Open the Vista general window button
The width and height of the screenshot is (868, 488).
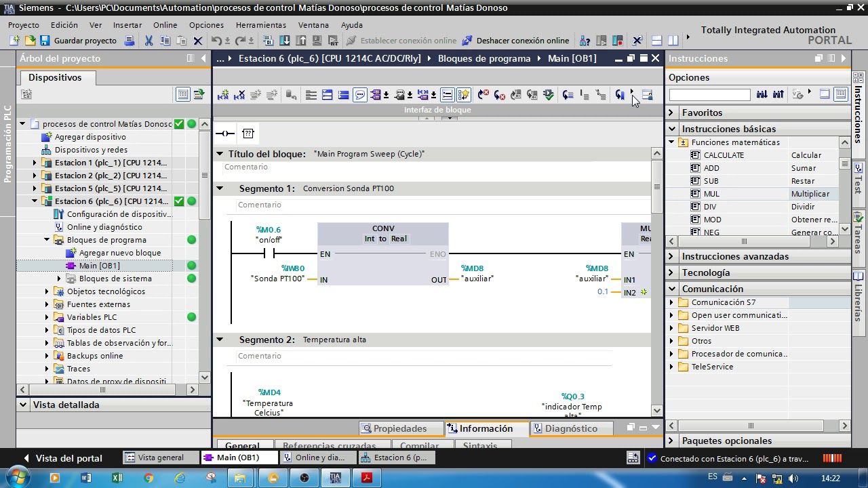[161, 457]
